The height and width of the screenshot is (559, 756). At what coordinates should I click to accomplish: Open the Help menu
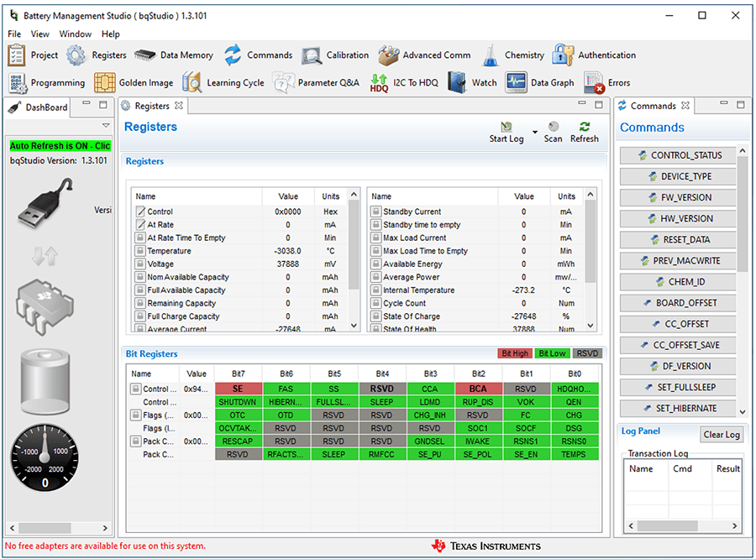tap(110, 34)
